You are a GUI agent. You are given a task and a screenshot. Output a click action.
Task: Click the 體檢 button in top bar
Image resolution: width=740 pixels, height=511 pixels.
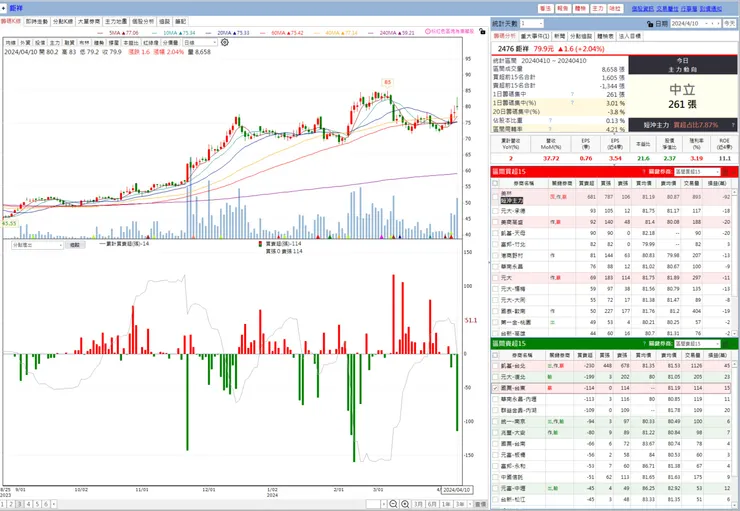click(580, 8)
